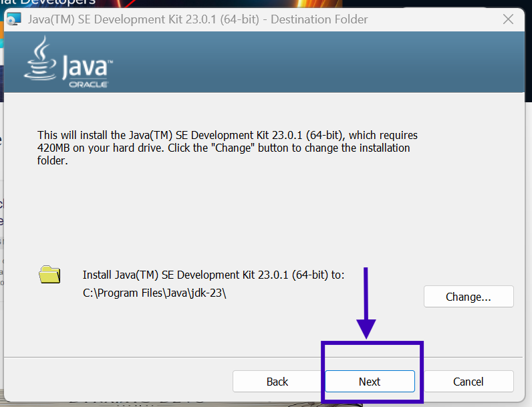Open Change... to pick another folder
This screenshot has width=532, height=407.
[469, 297]
